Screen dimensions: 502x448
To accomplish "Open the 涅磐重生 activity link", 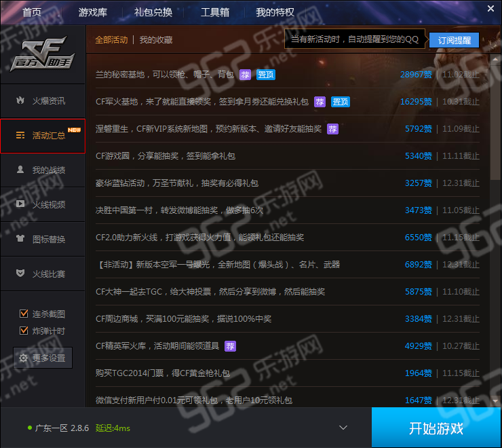I will point(208,129).
